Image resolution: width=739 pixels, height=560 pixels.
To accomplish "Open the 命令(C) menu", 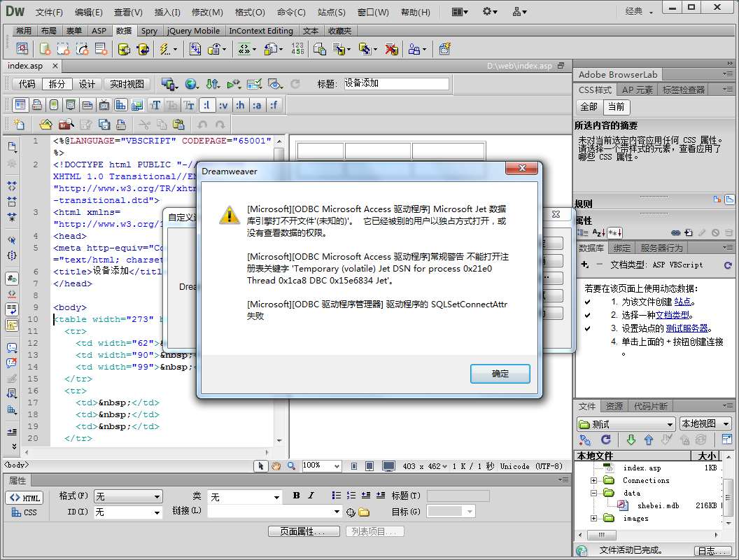I will point(291,13).
